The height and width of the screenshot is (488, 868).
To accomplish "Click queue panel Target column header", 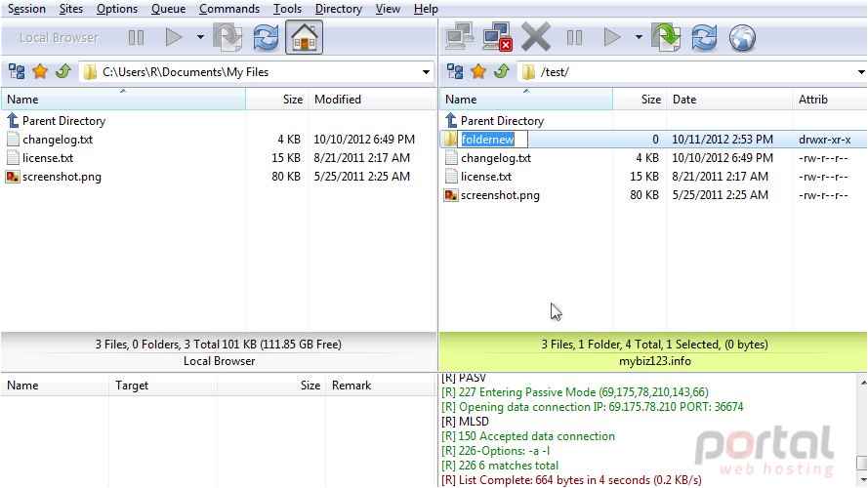I will click(x=163, y=386).
